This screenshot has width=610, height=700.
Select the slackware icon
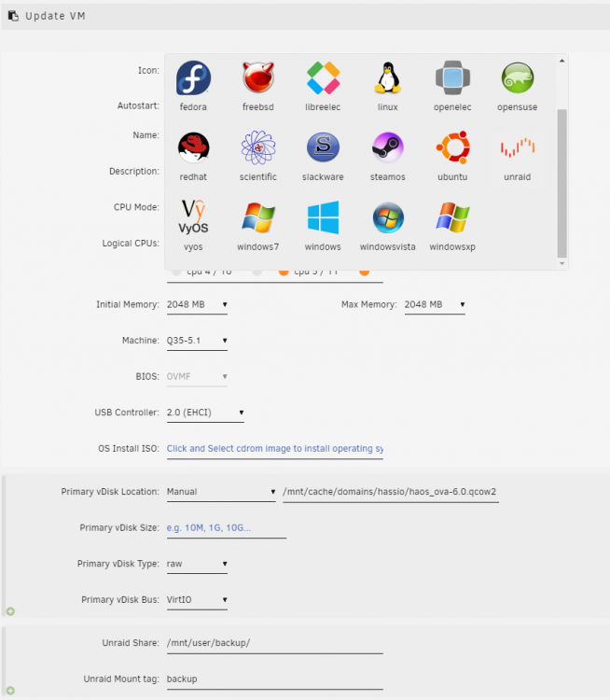[323, 147]
